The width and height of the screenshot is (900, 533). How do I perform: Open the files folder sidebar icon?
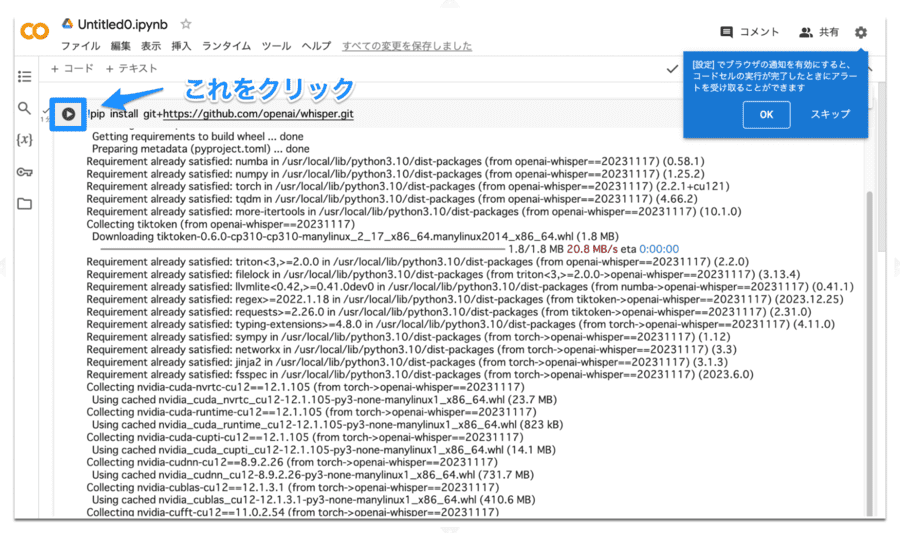(24, 204)
